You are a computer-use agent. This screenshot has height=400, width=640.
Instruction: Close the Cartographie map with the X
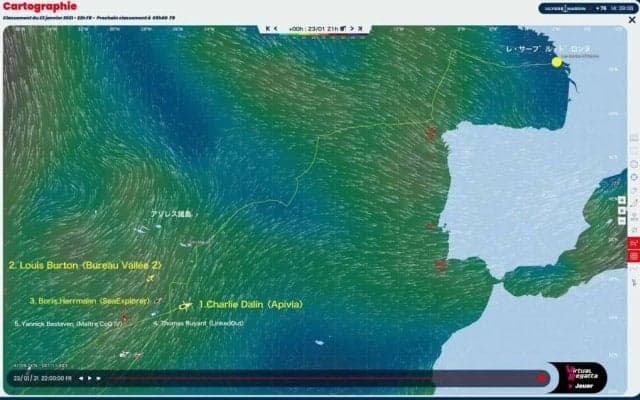(x=632, y=20)
